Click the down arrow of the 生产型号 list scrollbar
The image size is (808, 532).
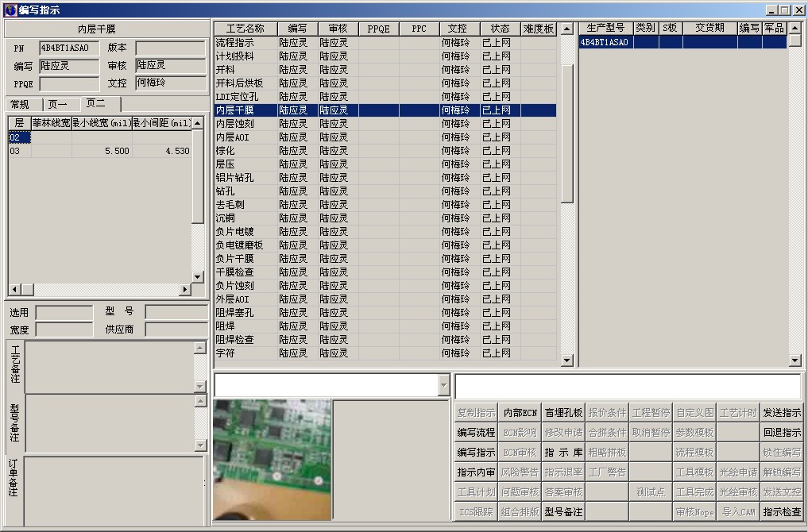[794, 360]
